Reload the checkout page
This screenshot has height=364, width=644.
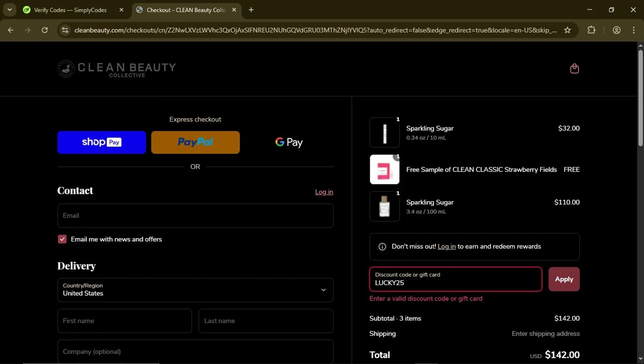(45, 30)
